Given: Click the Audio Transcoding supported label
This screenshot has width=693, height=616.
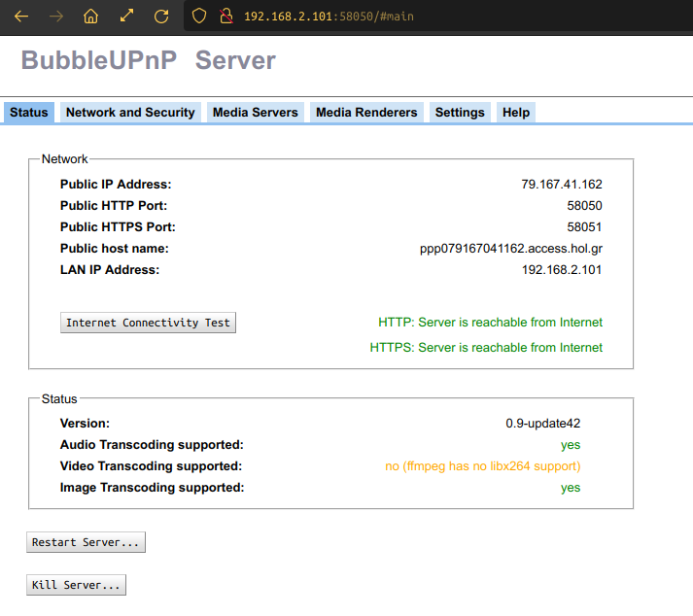Looking at the screenshot, I should (152, 445).
